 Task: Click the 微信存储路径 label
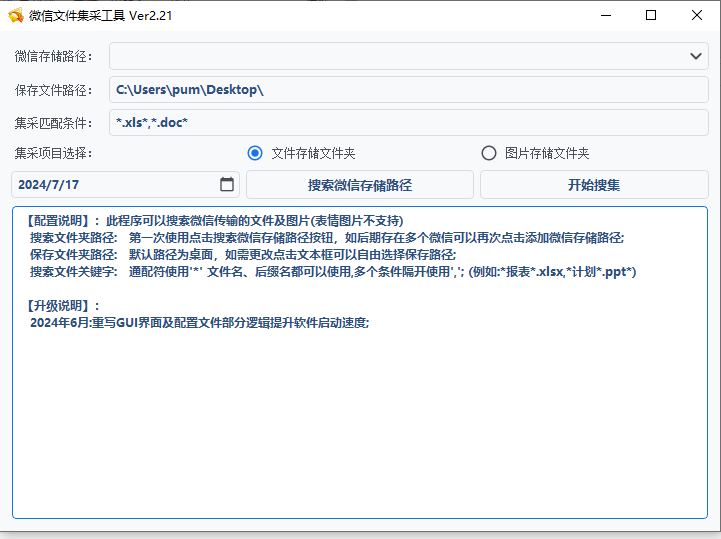click(x=53, y=56)
